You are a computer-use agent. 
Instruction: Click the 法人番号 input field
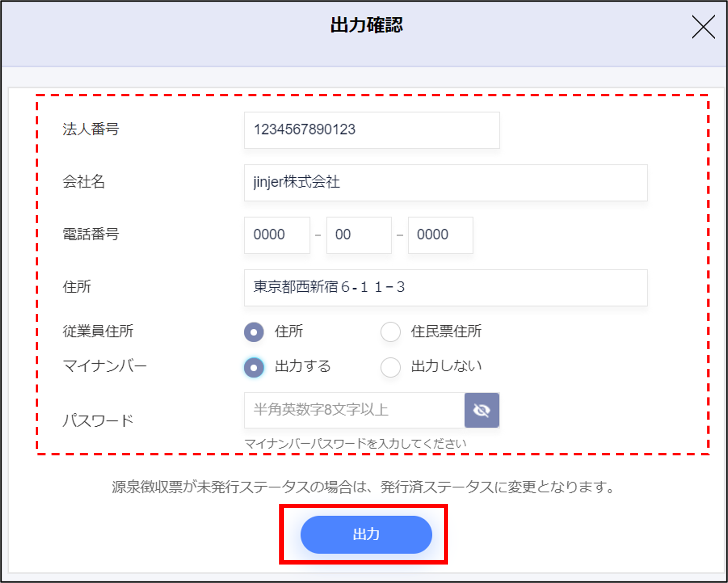[x=372, y=130]
